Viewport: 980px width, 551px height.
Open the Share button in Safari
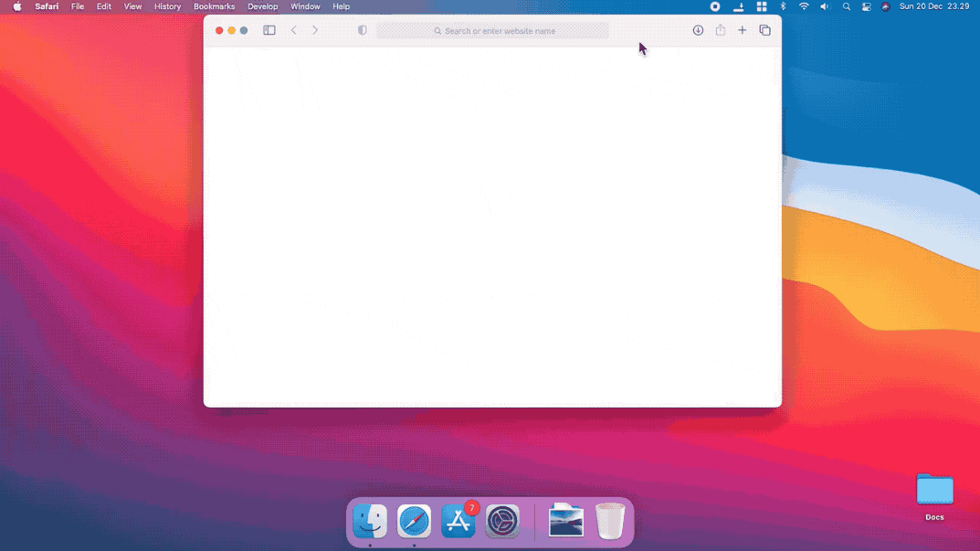tap(721, 30)
